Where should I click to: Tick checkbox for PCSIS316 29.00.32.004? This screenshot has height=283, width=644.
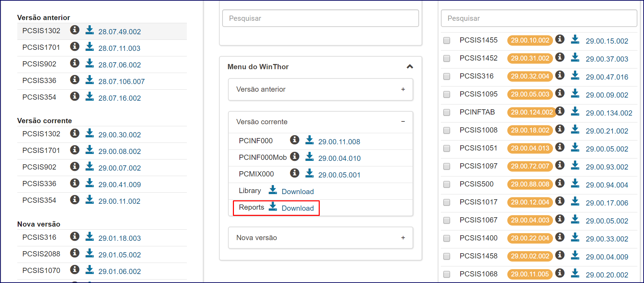point(447,76)
